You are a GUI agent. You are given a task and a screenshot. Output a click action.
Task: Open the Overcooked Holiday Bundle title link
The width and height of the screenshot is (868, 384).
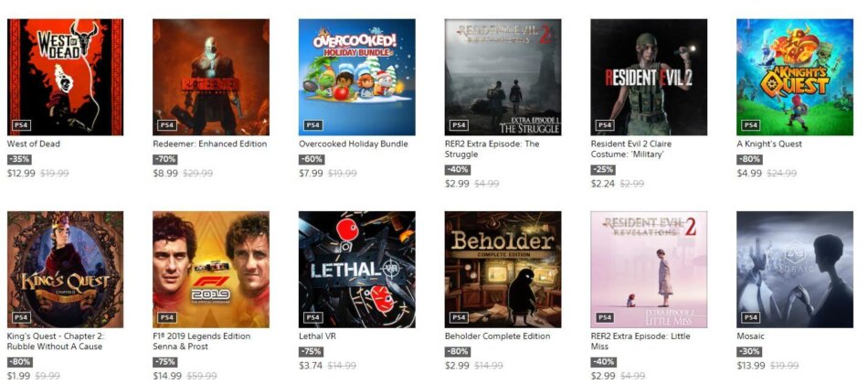point(354,144)
